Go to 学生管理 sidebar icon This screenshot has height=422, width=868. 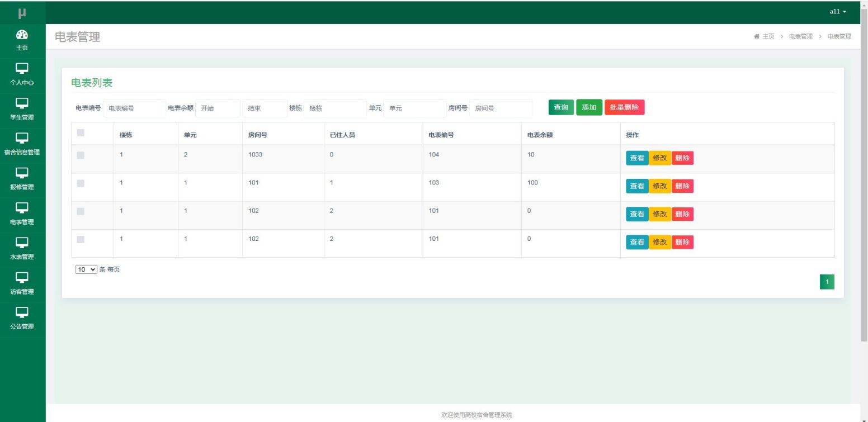point(22,103)
